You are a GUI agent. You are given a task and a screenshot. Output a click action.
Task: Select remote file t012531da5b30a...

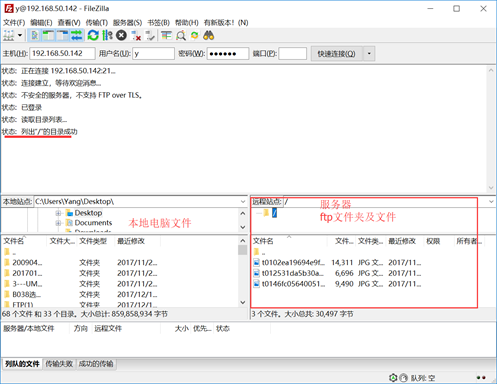tap(293, 273)
